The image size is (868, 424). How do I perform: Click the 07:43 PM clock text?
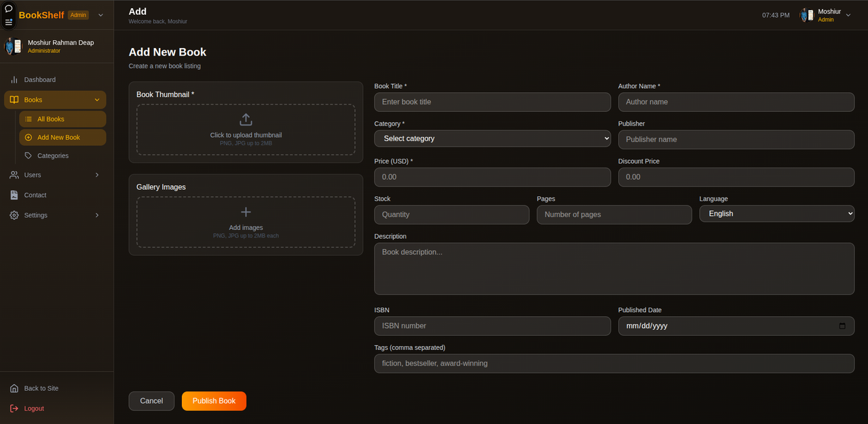tap(776, 15)
